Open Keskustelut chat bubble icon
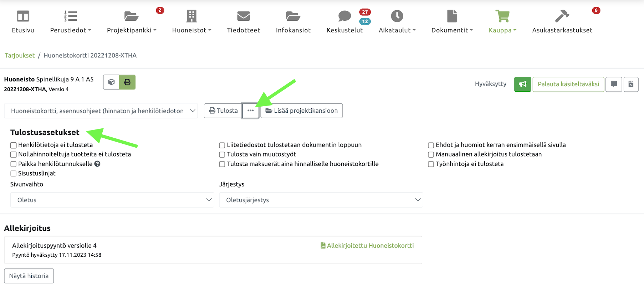 pyautogui.click(x=344, y=16)
